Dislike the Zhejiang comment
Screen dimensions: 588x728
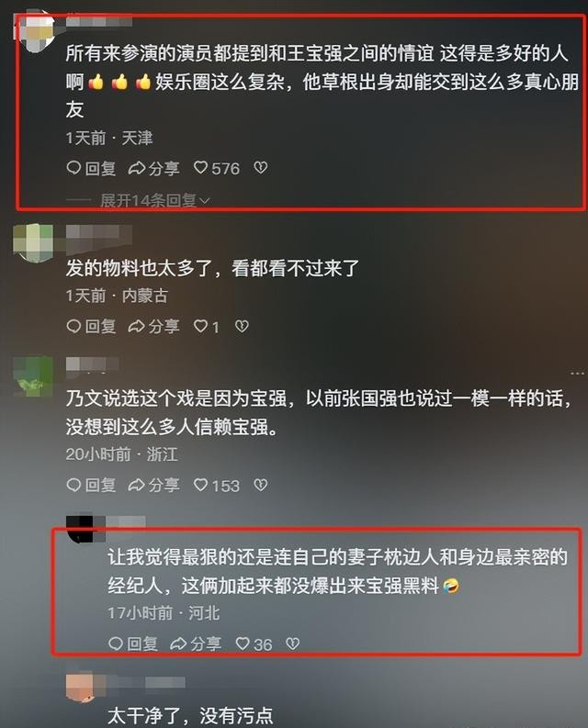(x=260, y=485)
